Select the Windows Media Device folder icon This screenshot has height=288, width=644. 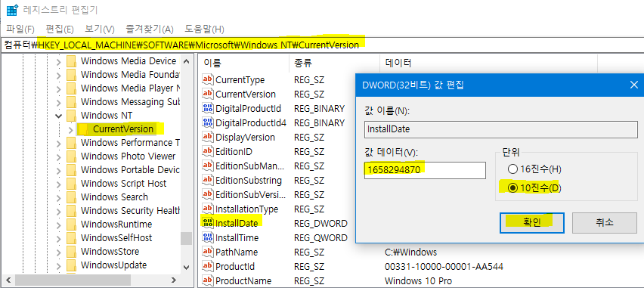[x=72, y=61]
